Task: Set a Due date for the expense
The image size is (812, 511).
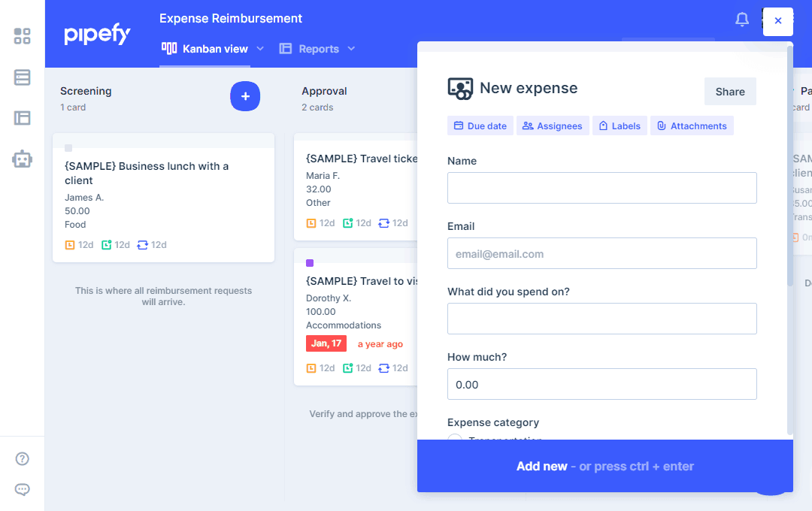Action: (x=480, y=126)
